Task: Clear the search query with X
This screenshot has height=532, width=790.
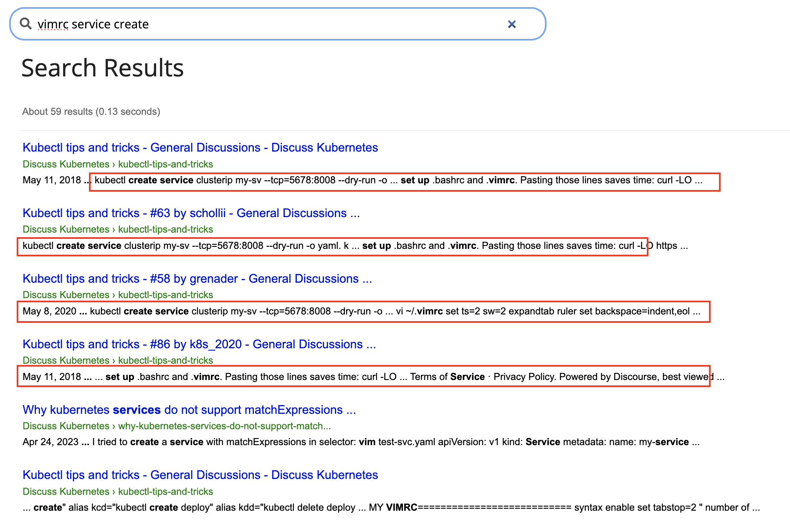Action: pos(511,24)
